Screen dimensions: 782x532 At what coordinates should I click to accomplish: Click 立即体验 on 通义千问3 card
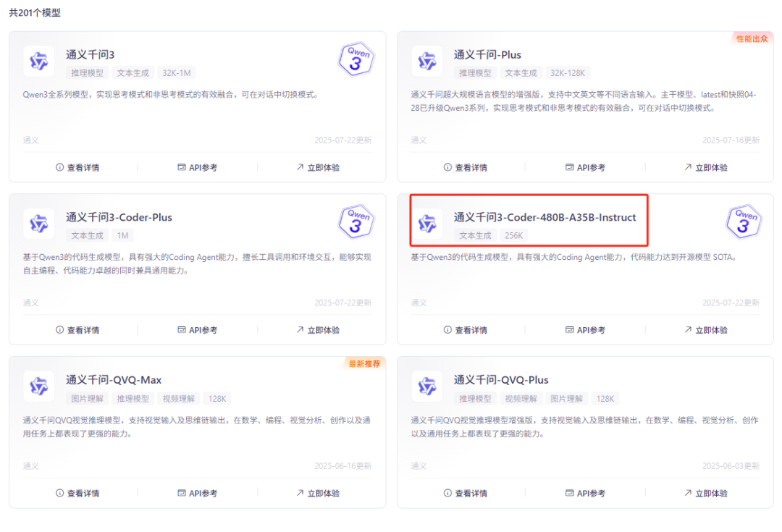coord(318,167)
